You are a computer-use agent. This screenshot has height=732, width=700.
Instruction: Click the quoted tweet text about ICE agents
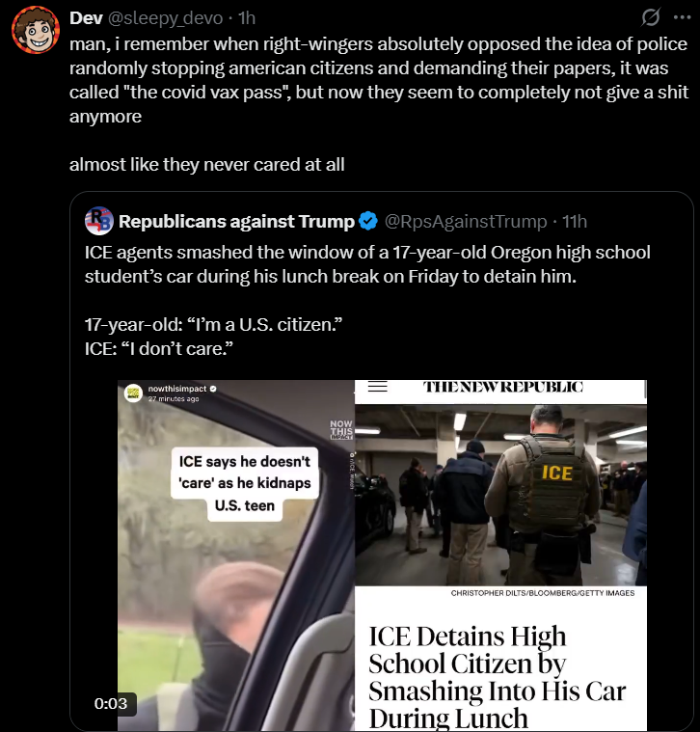[367, 264]
